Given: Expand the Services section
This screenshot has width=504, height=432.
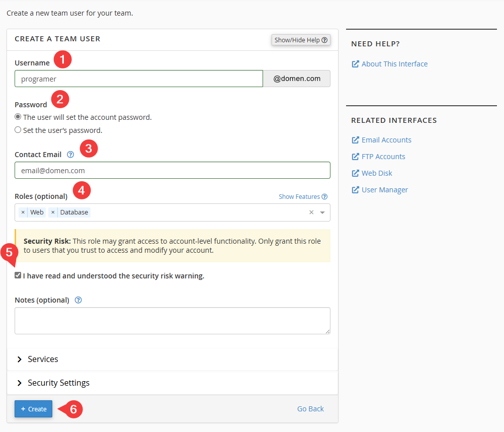Looking at the screenshot, I should coord(43,359).
